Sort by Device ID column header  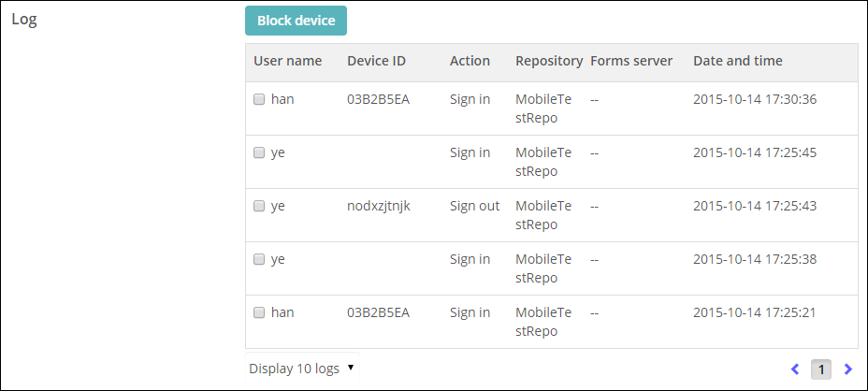(x=376, y=61)
